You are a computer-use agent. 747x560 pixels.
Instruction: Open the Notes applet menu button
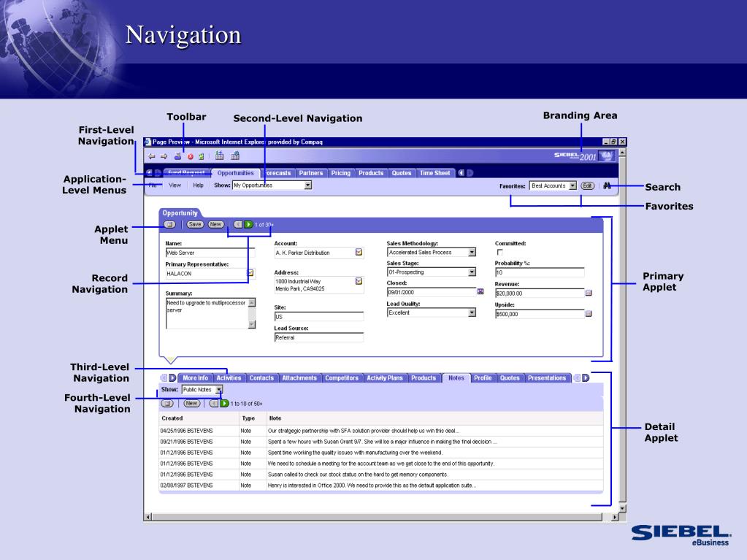(167, 403)
